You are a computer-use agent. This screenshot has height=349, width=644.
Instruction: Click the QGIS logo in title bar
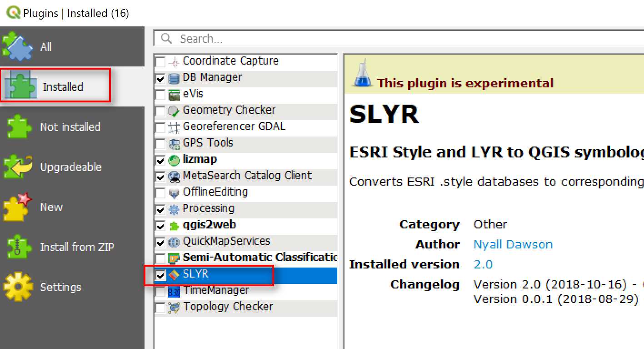pos(14,12)
